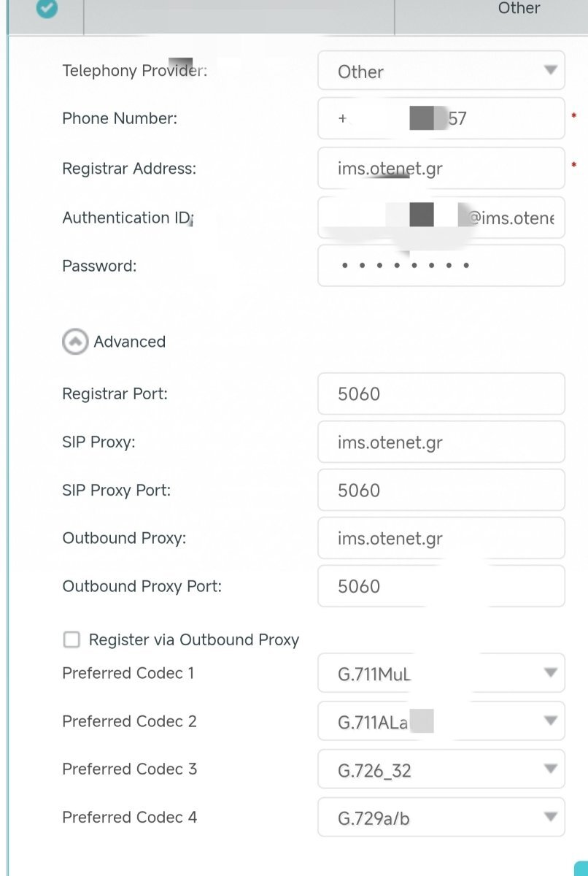Click the blue checkmark status icon
588x876 pixels.
coord(47,7)
